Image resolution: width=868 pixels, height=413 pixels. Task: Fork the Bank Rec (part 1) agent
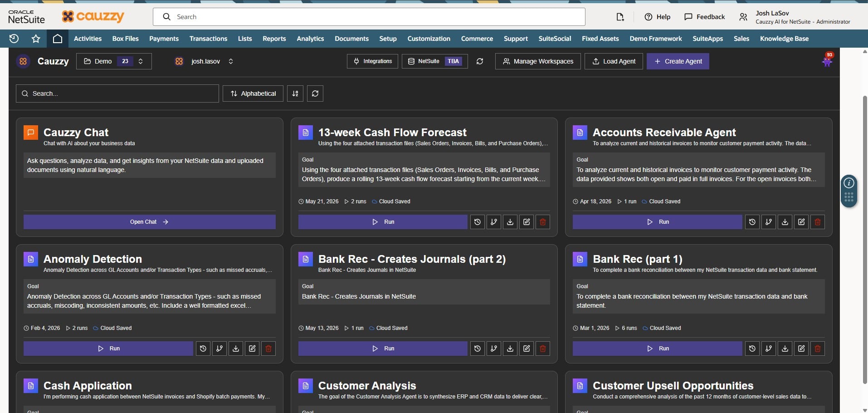tap(769, 349)
